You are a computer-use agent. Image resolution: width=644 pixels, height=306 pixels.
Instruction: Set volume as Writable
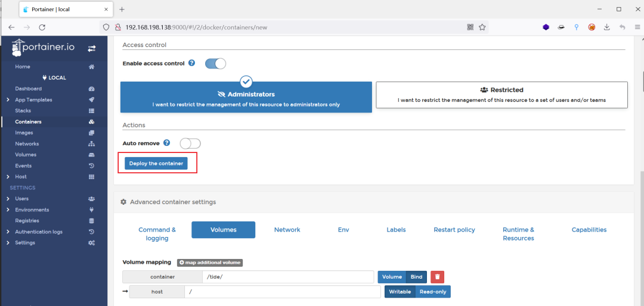pyautogui.click(x=400, y=292)
